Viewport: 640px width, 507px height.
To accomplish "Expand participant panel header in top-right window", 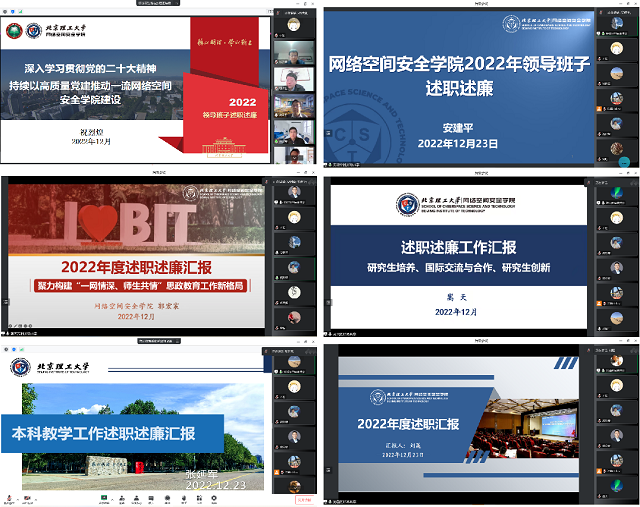I will click(x=620, y=12).
